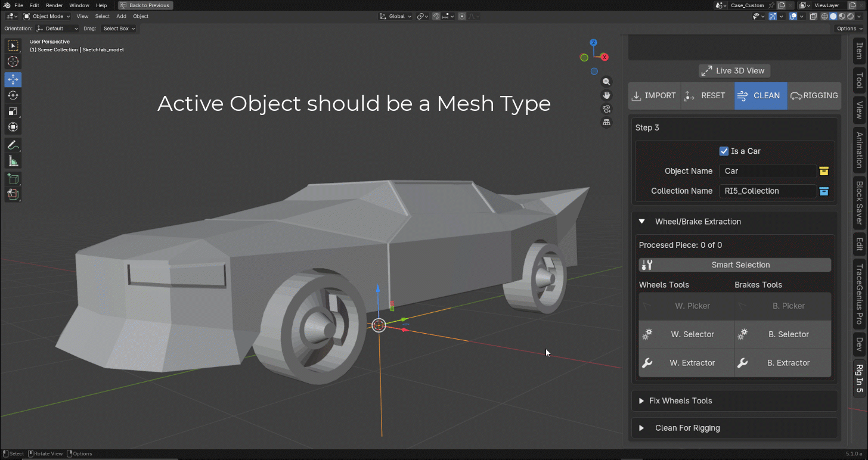This screenshot has width=868, height=460.
Task: Click the red X axis gizmo ball
Action: [x=604, y=57]
